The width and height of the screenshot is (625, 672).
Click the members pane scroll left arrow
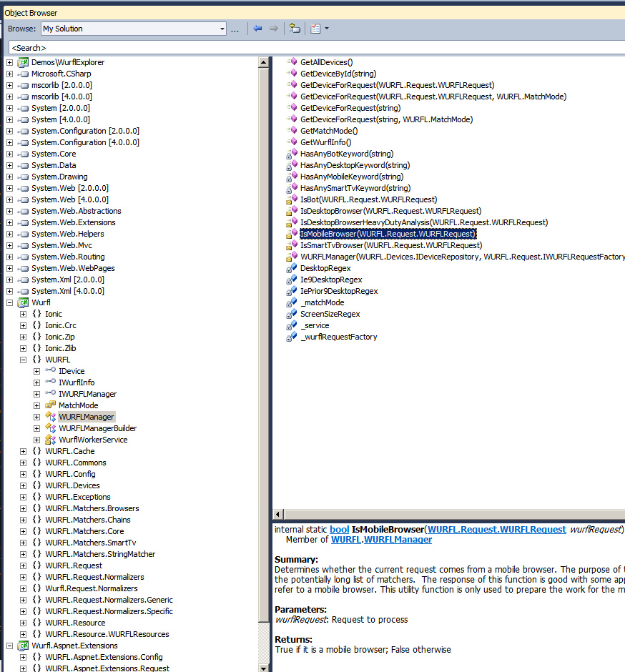click(278, 514)
